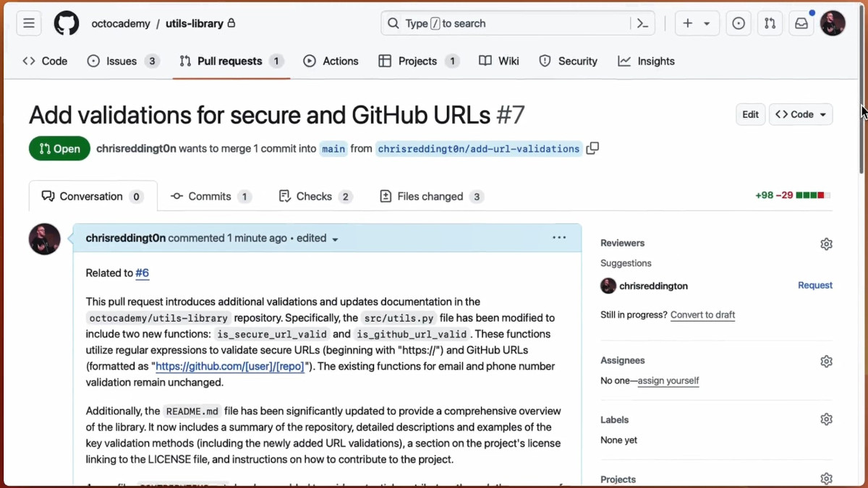This screenshot has width=868, height=488.
Task: Open the Actions repository tab
Action: [x=331, y=61]
